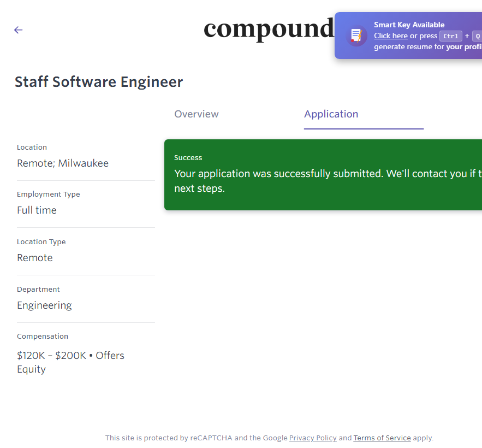Click the Full time employment value
Viewport: 482px width, 448px height.
(37, 210)
